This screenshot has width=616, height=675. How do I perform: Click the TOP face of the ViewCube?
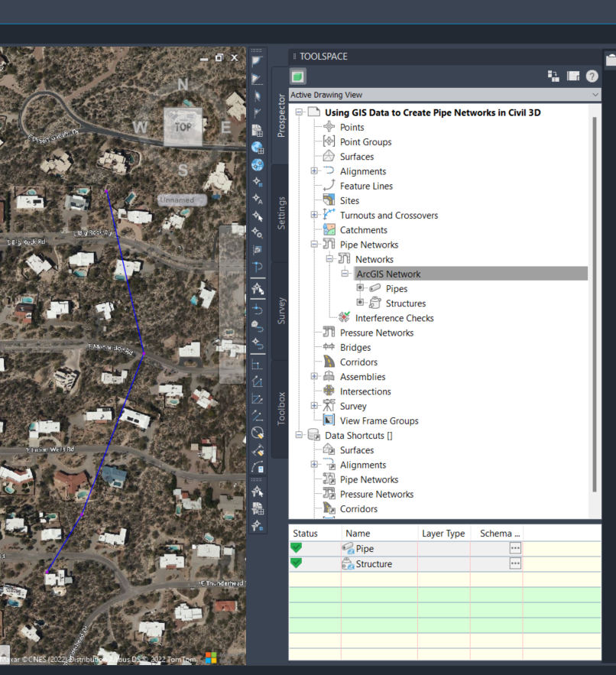pos(183,127)
